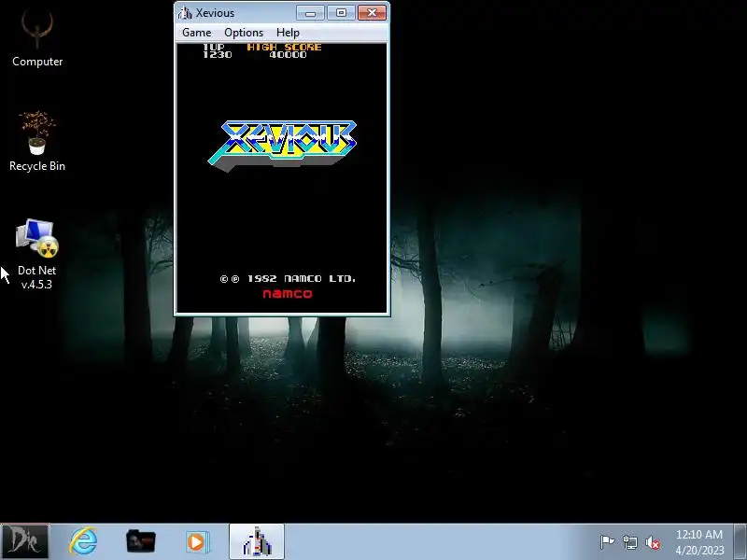747x560 pixels.
Task: Open the Help menu in Xevious
Action: coord(288,33)
